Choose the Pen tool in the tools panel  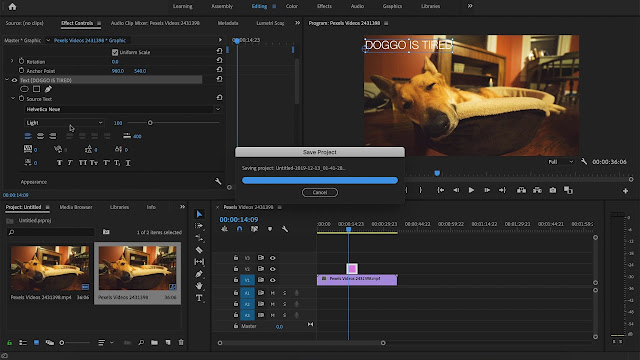click(199, 274)
